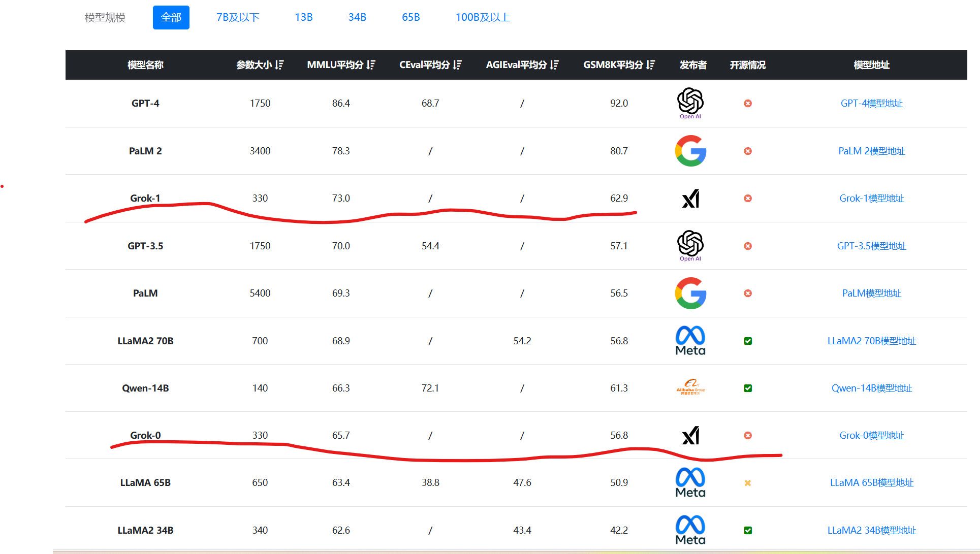This screenshot has height=554, width=980.
Task: Click the xAI logo in Grok-0 row
Action: (690, 435)
